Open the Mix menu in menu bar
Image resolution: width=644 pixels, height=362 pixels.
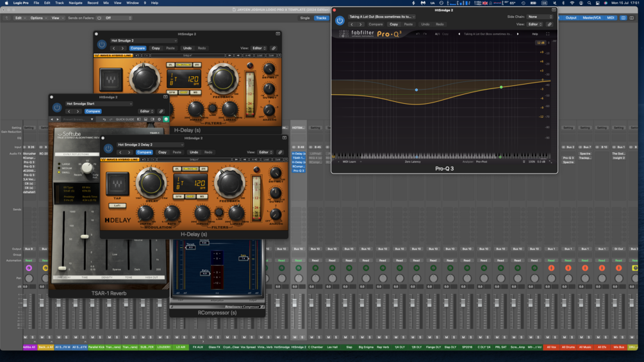(x=106, y=3)
